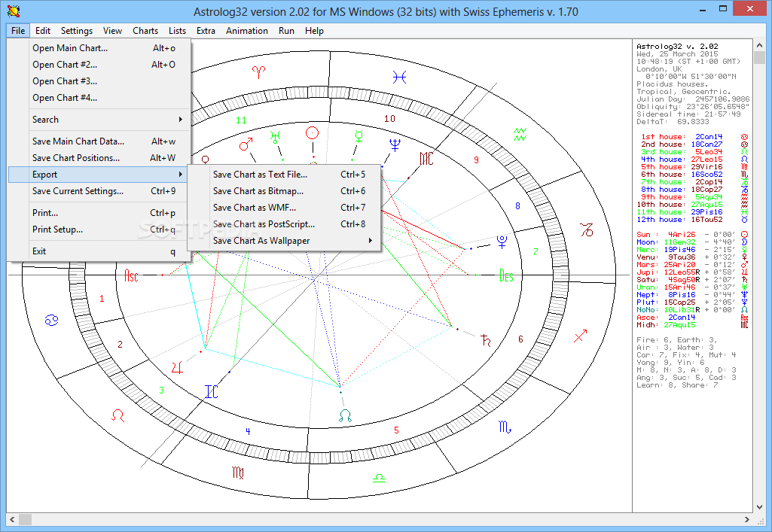Screen dimensions: 772x532
Task: Choose Open Chart #2...
Action: (x=99, y=65)
